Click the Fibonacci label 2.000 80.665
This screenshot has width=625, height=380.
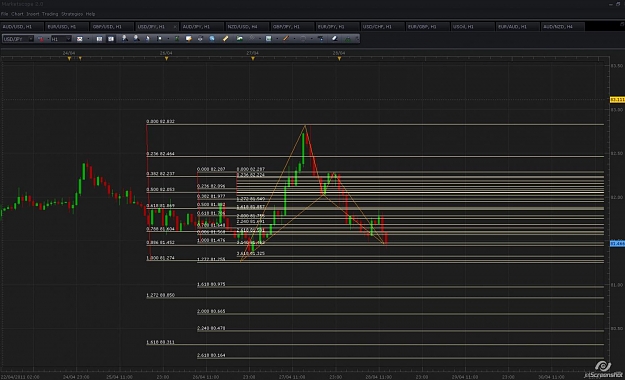click(x=211, y=311)
